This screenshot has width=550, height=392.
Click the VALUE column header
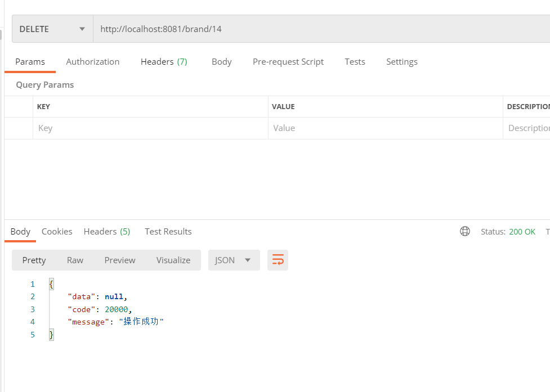283,106
